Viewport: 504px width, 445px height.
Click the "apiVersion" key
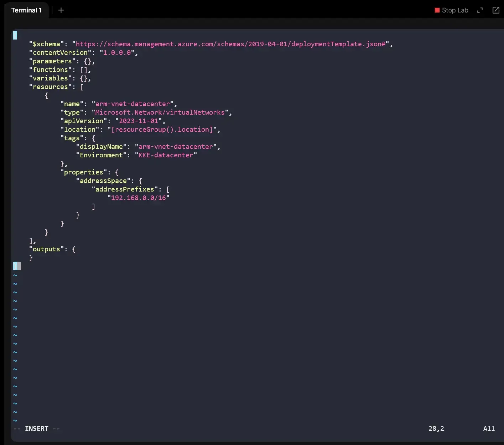[x=83, y=121]
